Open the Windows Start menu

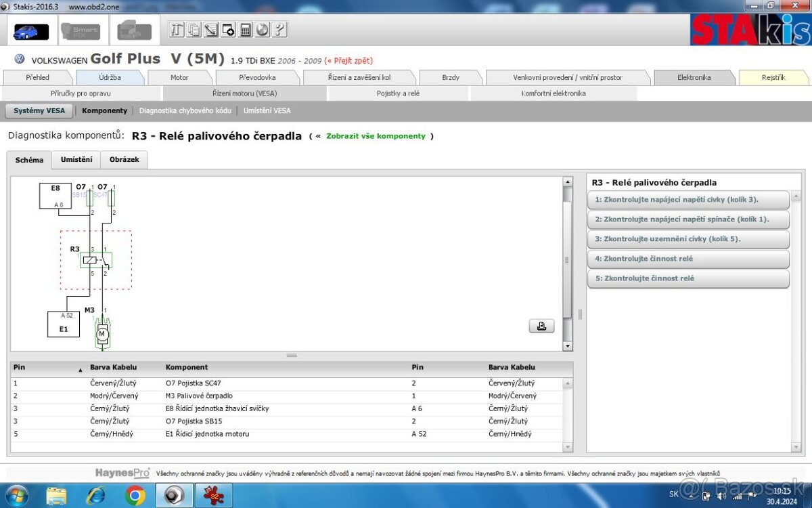click(17, 496)
